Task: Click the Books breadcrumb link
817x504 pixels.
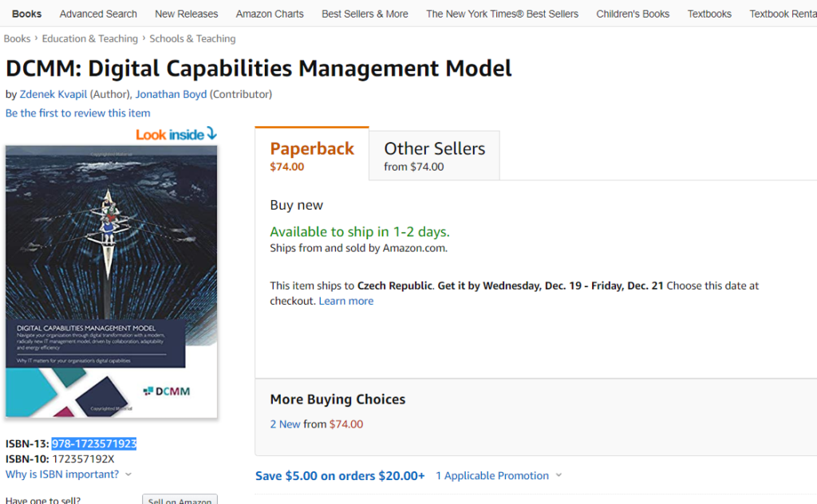Action: (x=18, y=38)
